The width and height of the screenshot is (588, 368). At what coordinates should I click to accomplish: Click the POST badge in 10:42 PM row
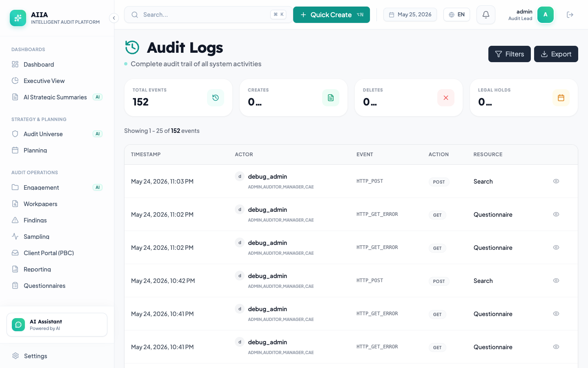pyautogui.click(x=439, y=281)
